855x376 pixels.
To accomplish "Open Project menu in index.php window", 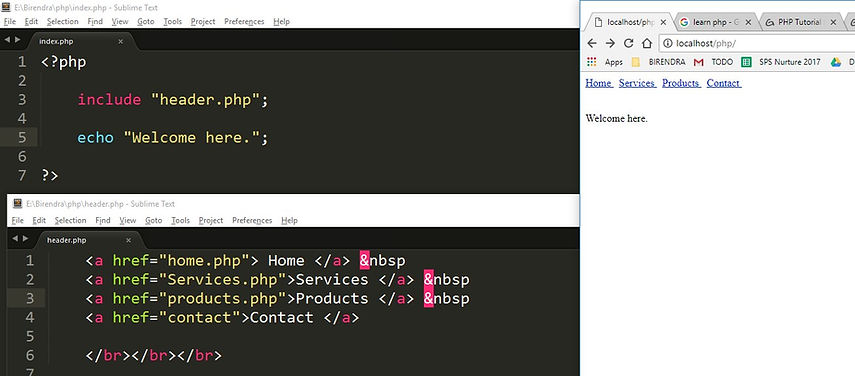I will click(x=203, y=22).
